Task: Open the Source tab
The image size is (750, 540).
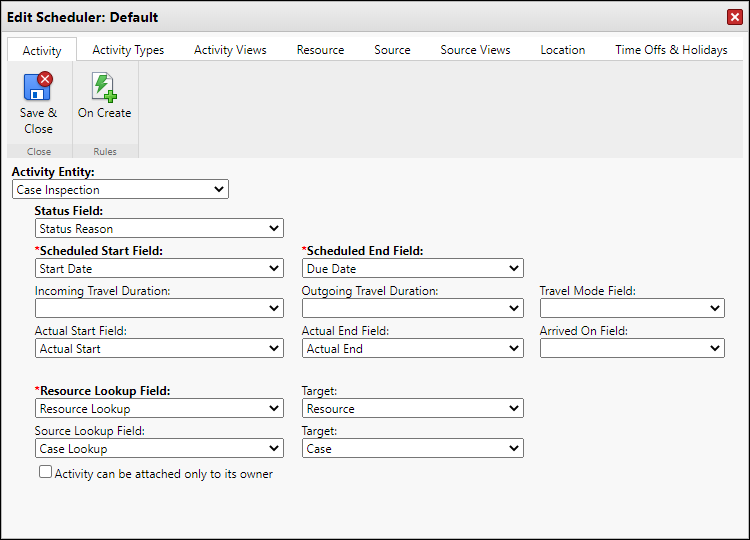Action: (392, 50)
